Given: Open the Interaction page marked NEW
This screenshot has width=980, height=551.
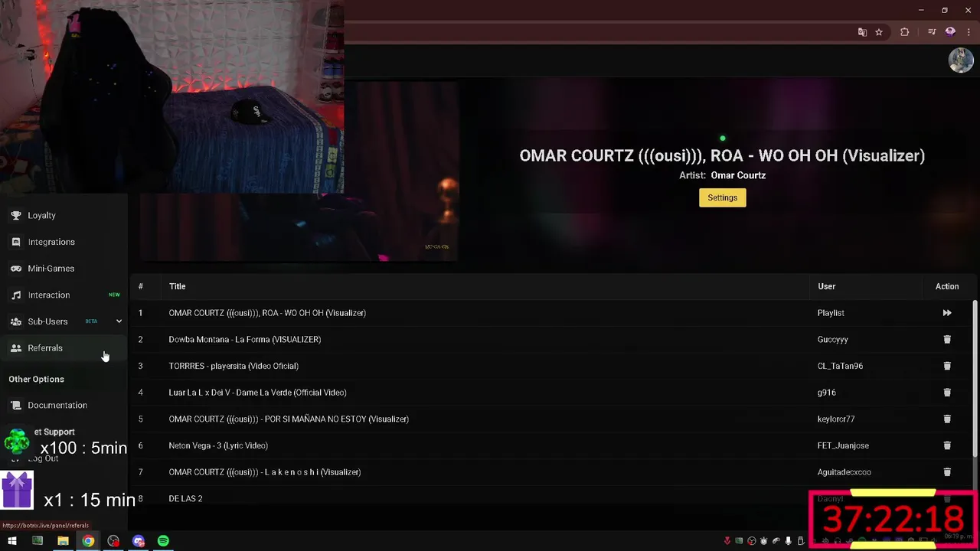Looking at the screenshot, I should tap(64, 295).
